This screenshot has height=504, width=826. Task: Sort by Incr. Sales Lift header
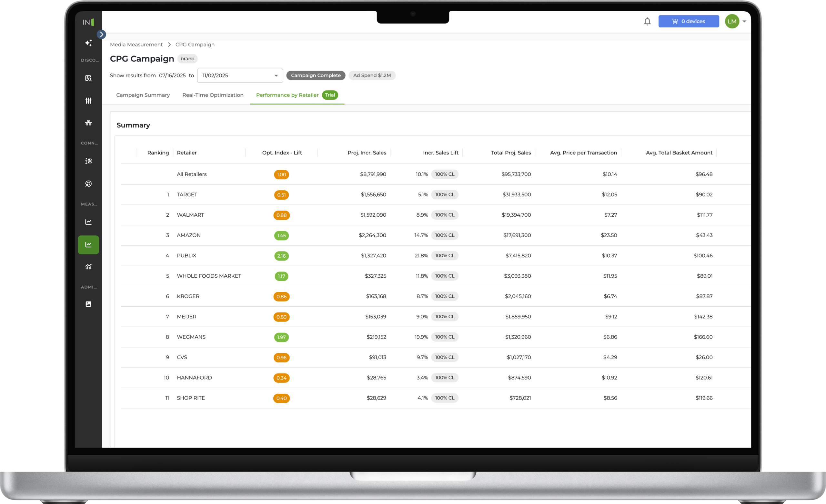click(440, 153)
